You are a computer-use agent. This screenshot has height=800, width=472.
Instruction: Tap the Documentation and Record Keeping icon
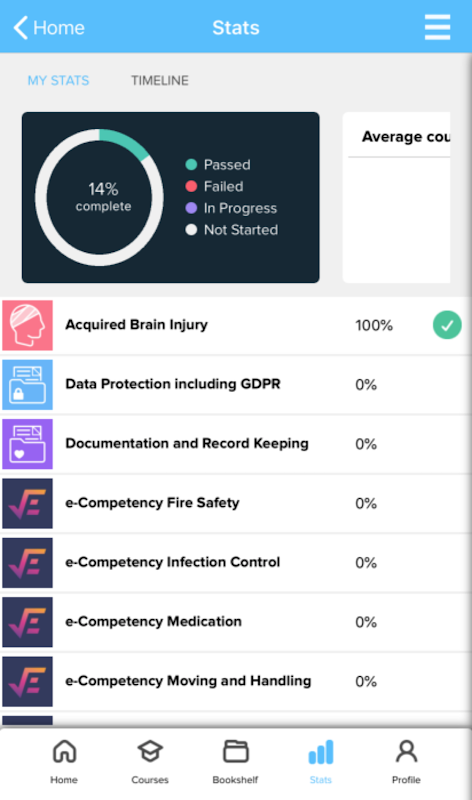coord(28,444)
